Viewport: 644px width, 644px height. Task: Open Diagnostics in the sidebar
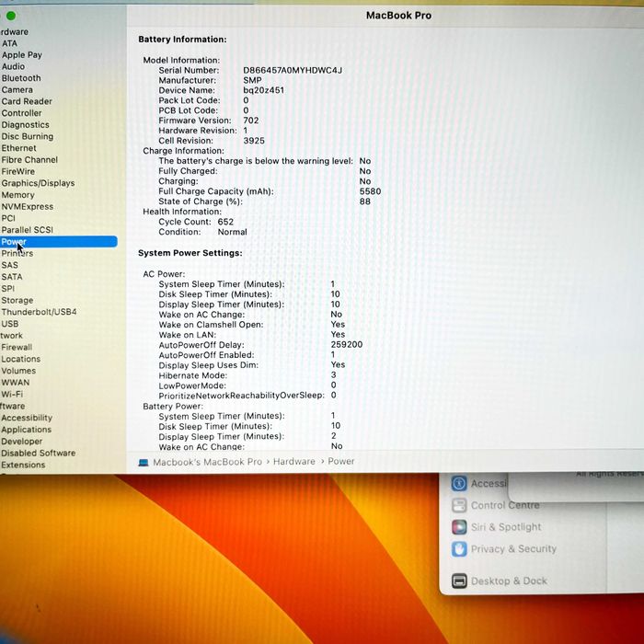[25, 125]
